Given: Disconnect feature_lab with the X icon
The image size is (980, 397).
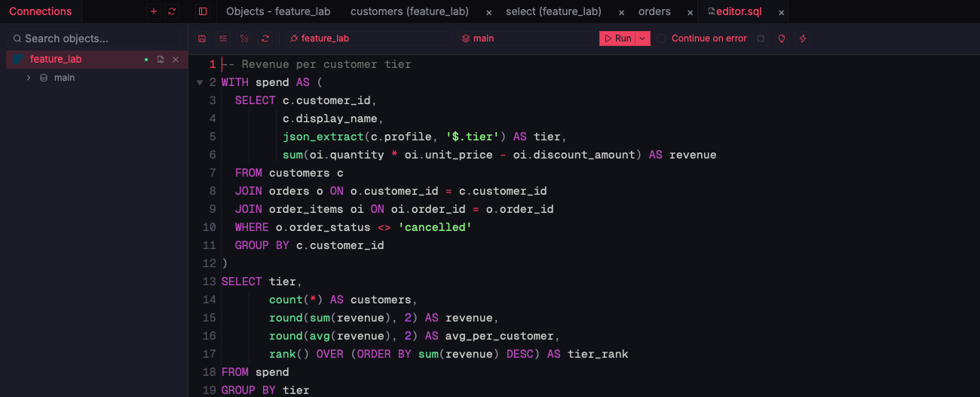Looking at the screenshot, I should click(x=176, y=60).
